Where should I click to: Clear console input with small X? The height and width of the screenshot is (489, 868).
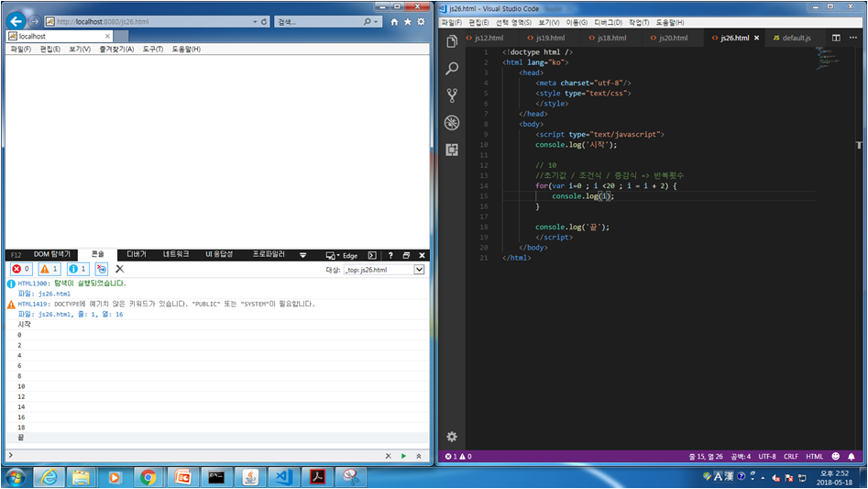click(388, 456)
